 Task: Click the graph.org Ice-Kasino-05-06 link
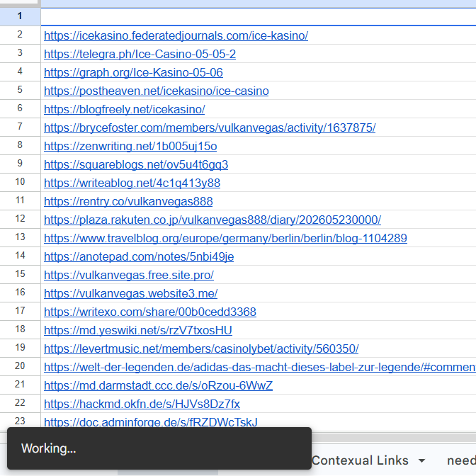[133, 73]
